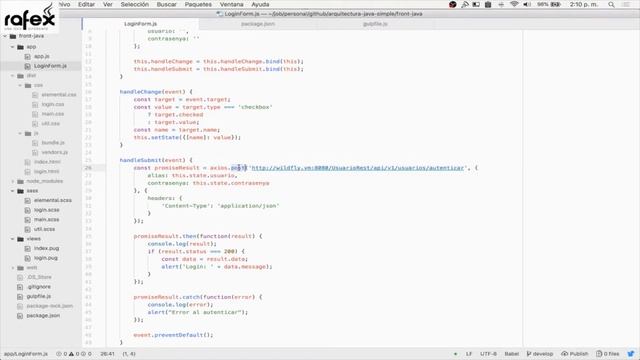Open vendors.js in the tree
This screenshot has width=640, height=360.
point(55,152)
